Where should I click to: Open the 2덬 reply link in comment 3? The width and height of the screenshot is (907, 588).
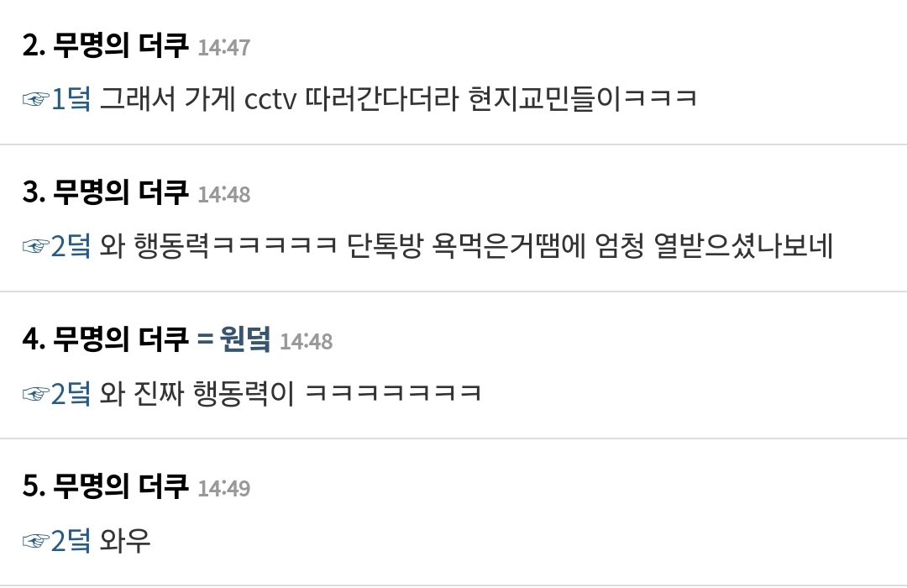coord(71,246)
